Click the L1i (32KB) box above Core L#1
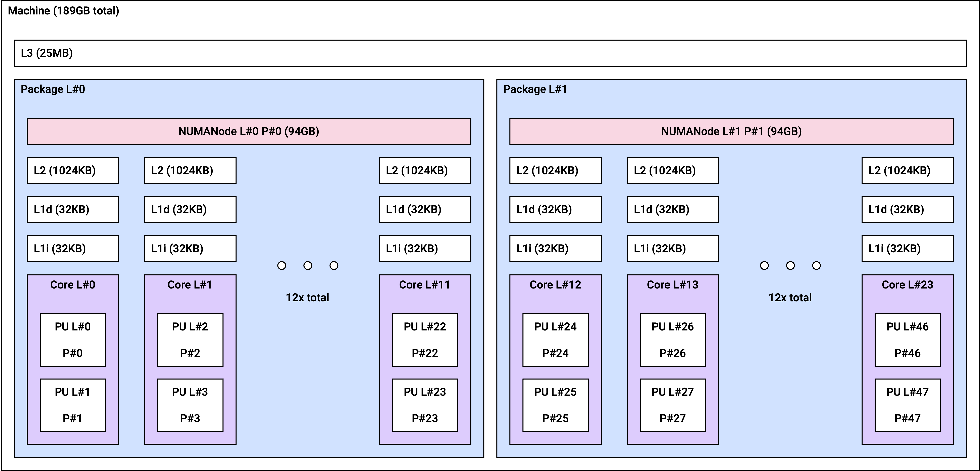The image size is (980, 471). point(190,249)
